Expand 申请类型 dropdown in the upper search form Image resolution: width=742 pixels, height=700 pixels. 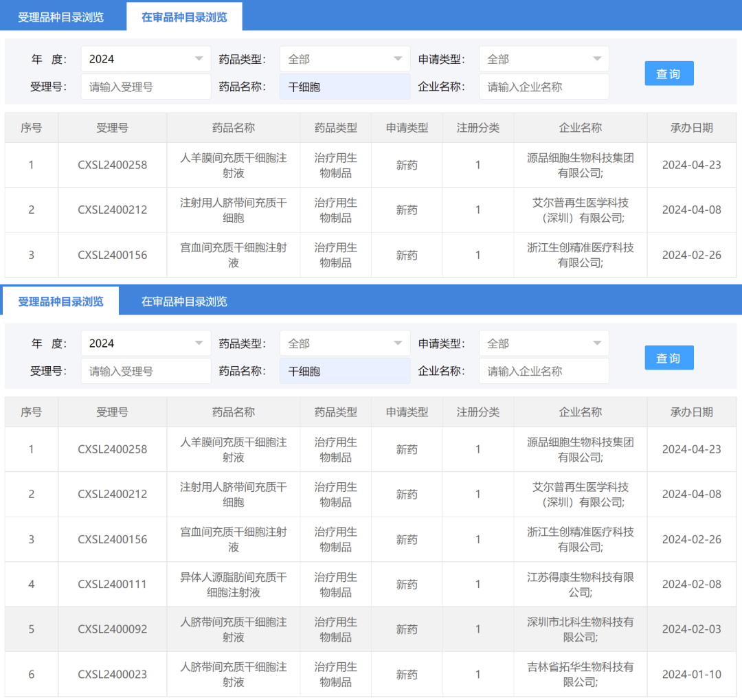tap(543, 59)
